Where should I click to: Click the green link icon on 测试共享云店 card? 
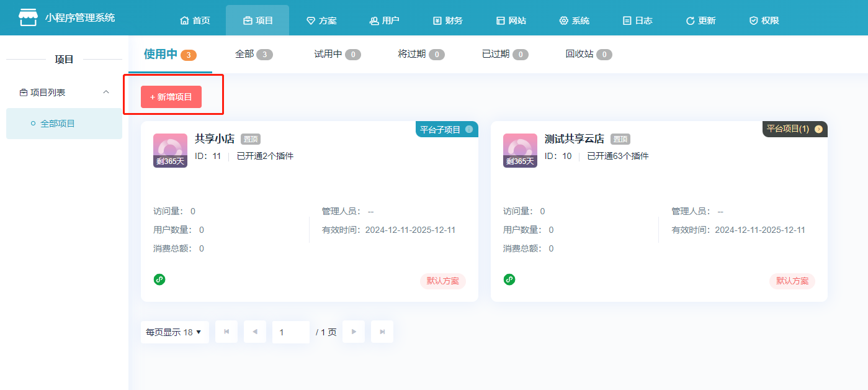pyautogui.click(x=509, y=279)
